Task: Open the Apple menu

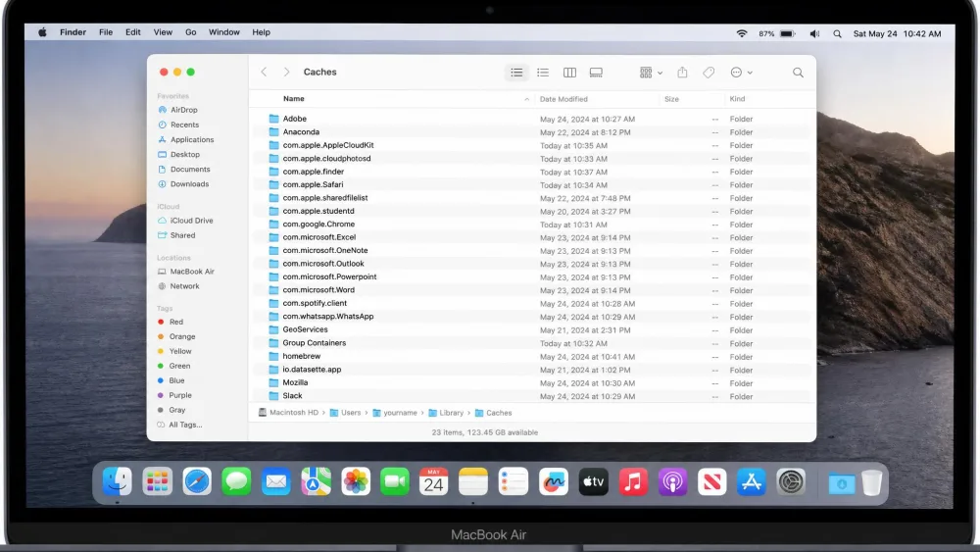Action: (x=42, y=32)
